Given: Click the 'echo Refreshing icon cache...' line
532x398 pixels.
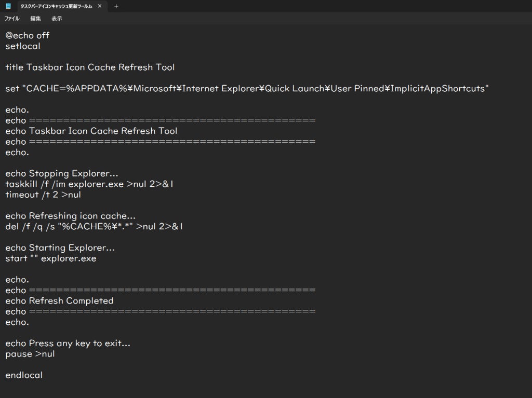Looking at the screenshot, I should click(70, 216).
